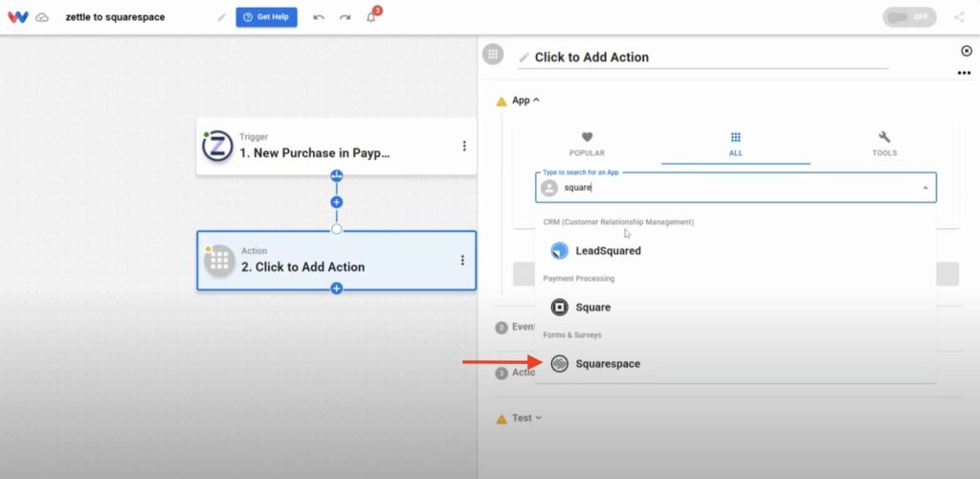
Task: Rename step via the panel pencil icon
Action: point(523,57)
